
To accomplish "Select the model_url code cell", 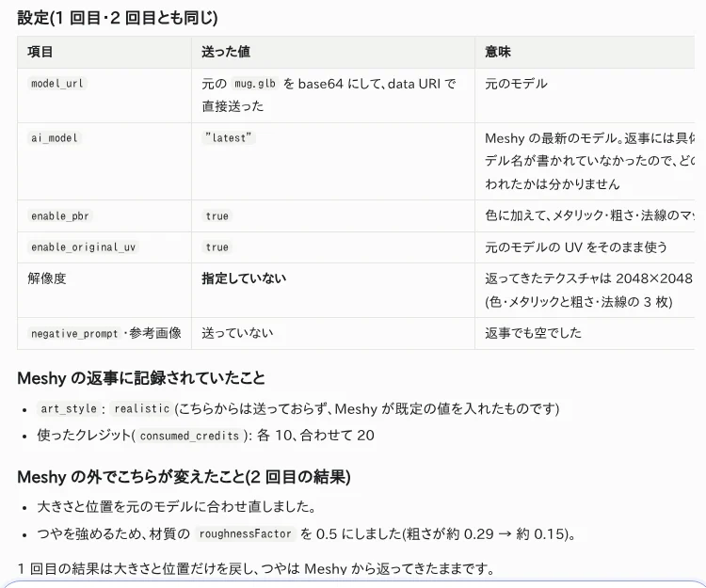I will (x=57, y=84).
